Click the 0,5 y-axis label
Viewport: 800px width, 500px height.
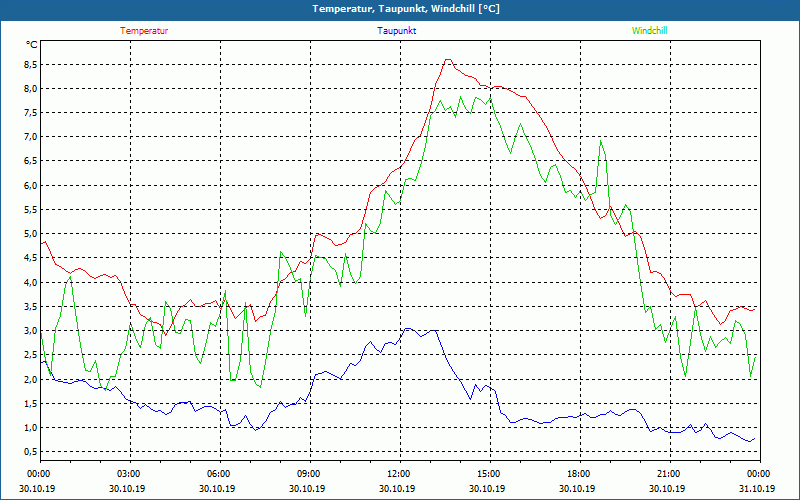click(30, 452)
